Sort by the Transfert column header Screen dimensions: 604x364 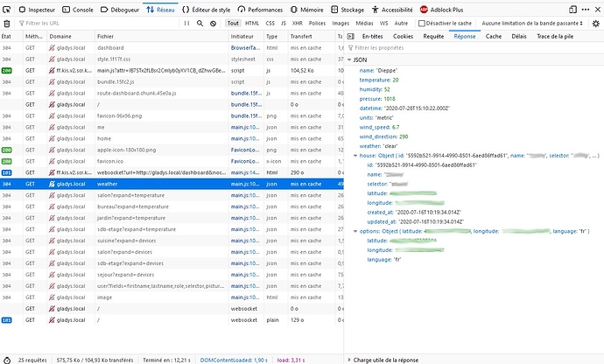coord(312,36)
